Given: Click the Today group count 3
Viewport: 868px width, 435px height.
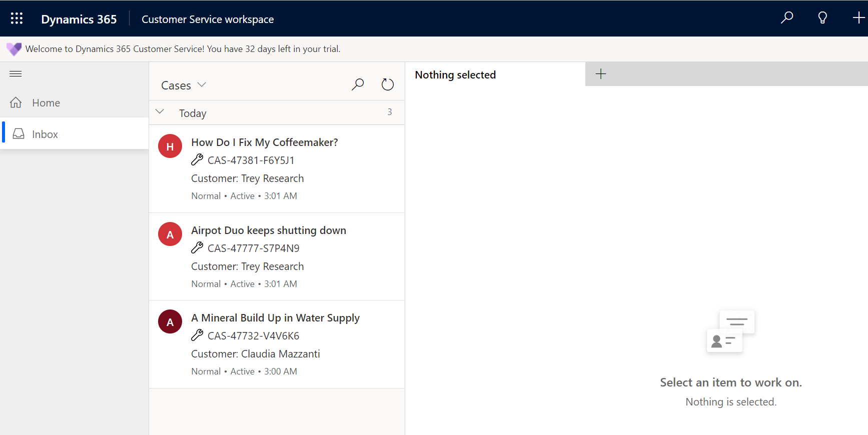Looking at the screenshot, I should click(390, 112).
